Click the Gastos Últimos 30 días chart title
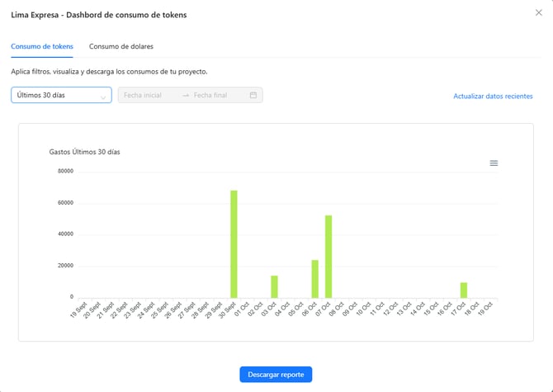Image resolution: width=553 pixels, height=392 pixels. tap(85, 152)
